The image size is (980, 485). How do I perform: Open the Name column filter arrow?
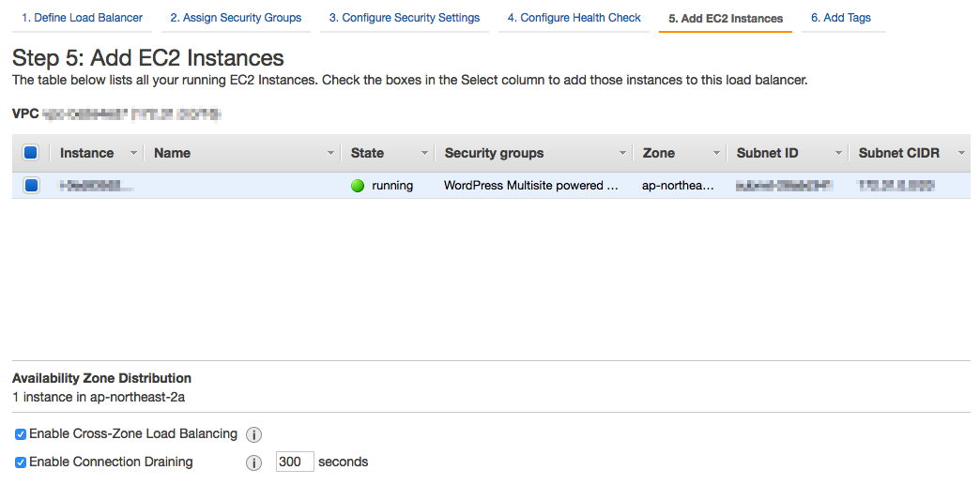point(330,153)
